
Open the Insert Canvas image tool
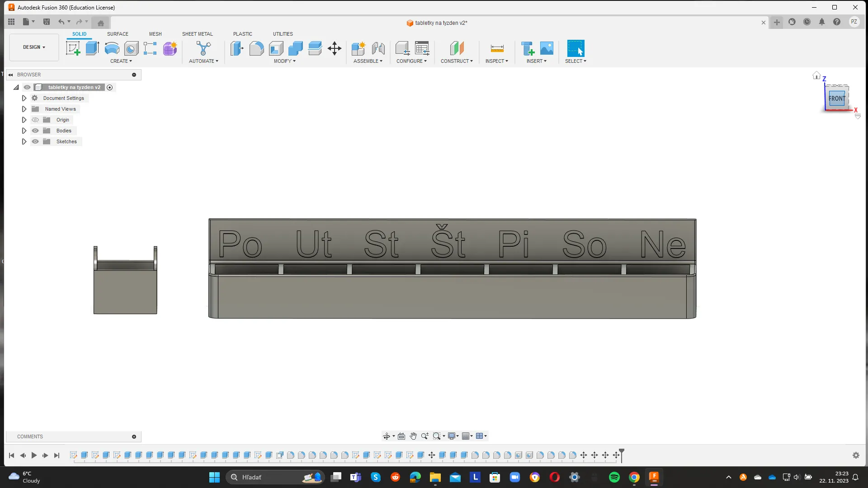547,48
